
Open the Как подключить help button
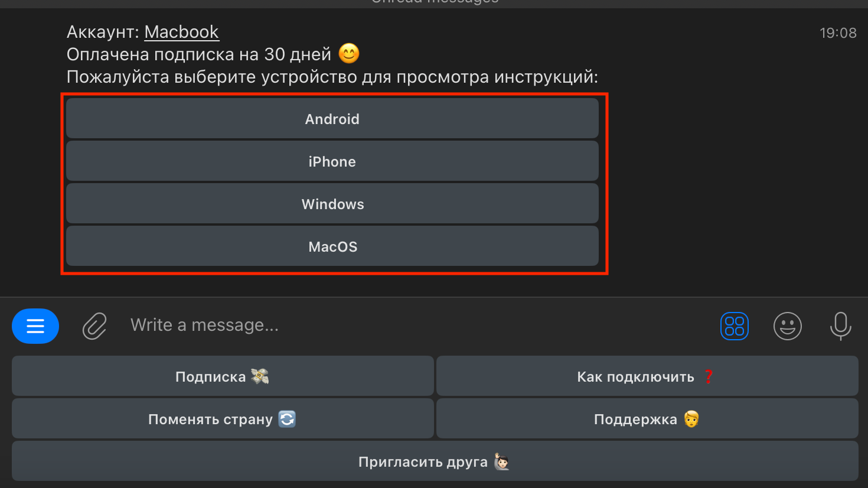click(647, 376)
